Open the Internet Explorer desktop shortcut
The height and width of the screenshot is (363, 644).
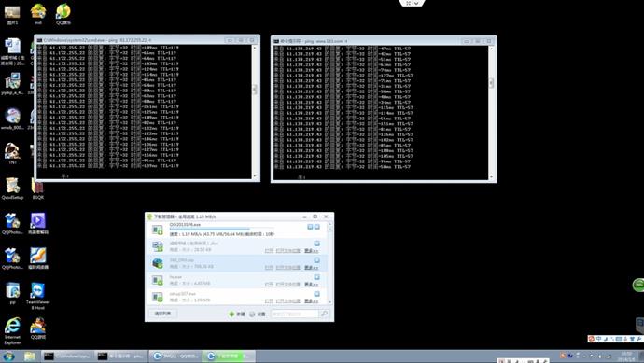click(x=12, y=331)
